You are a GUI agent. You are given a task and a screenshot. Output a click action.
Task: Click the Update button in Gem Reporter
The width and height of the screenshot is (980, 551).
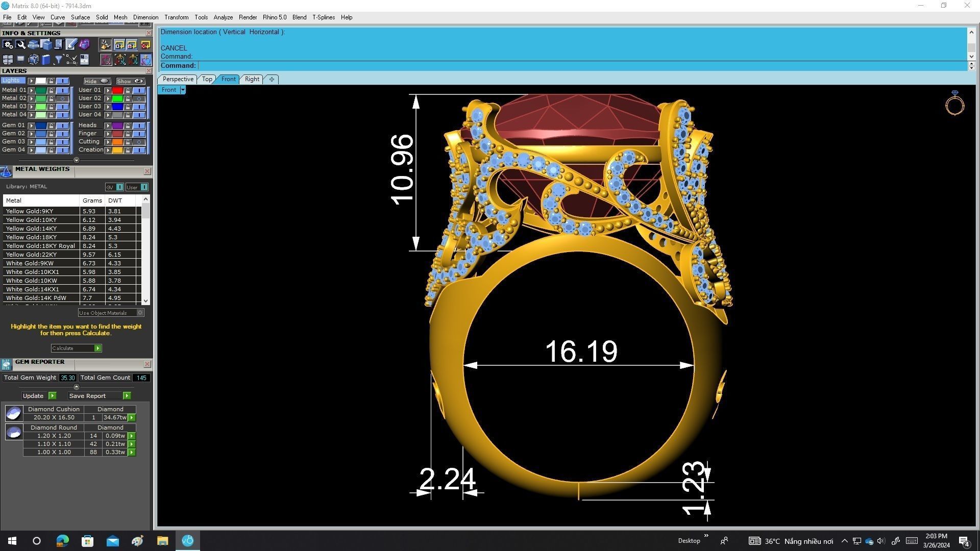39,396
